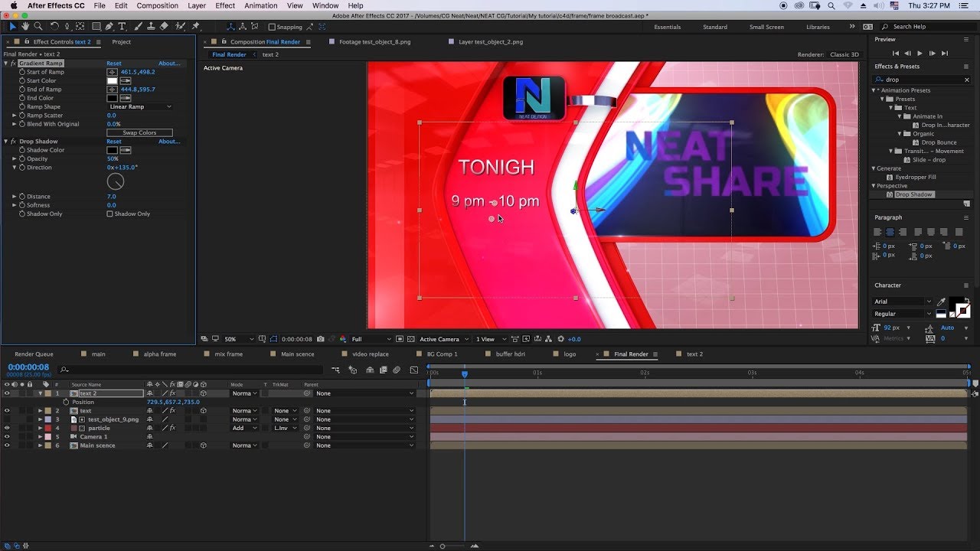Select the Clone Stamp tool
The width and height of the screenshot is (980, 551).
151,27
